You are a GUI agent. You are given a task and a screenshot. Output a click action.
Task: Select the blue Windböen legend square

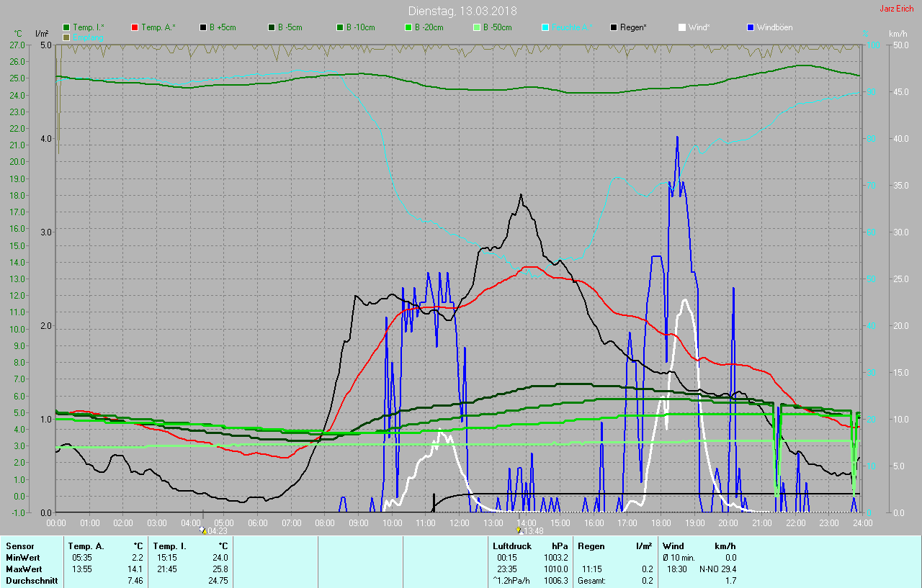(x=750, y=27)
